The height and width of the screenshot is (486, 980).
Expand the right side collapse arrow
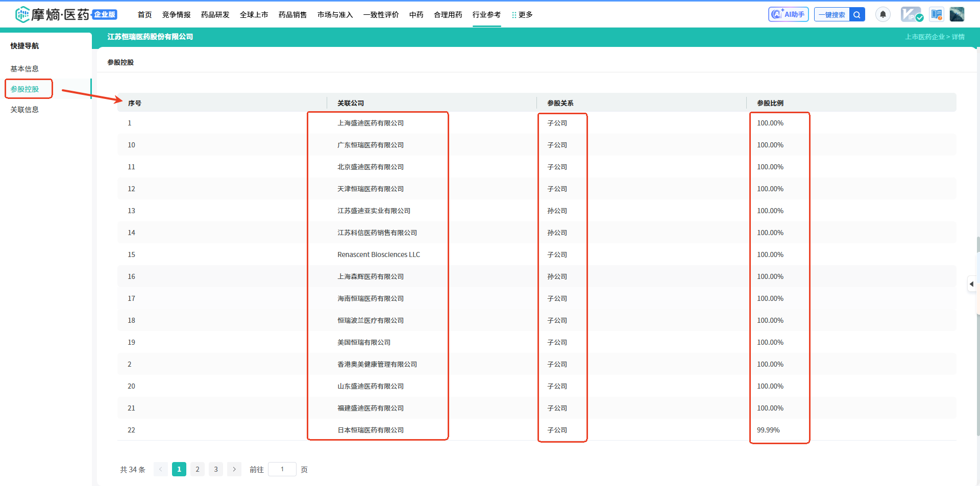(972, 284)
